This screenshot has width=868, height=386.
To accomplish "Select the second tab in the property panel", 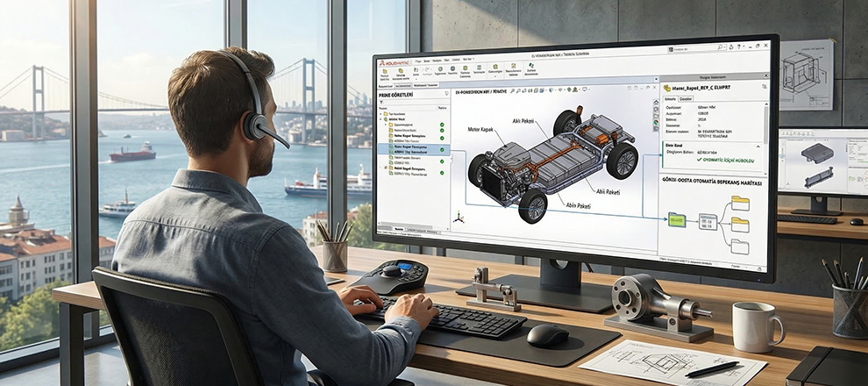I will [686, 99].
